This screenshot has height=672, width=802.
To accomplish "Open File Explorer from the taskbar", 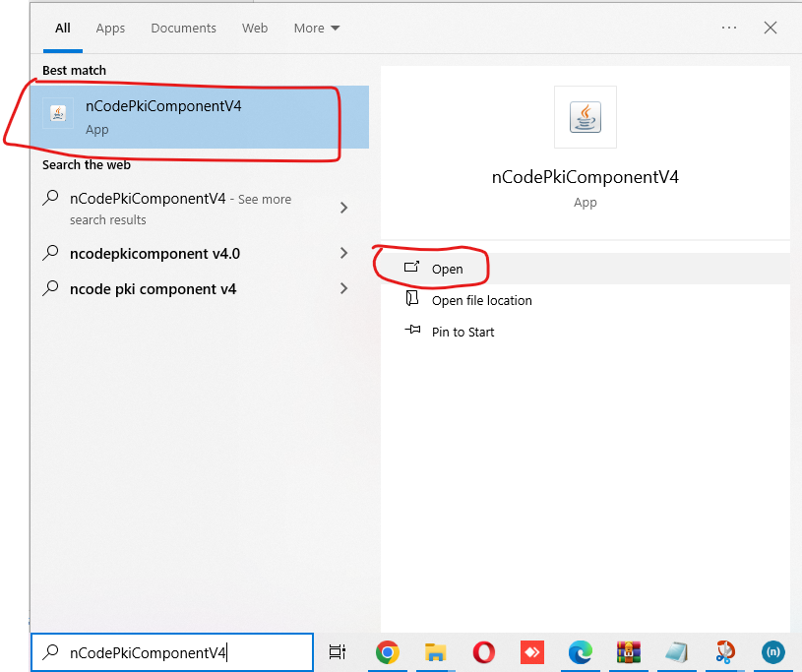I will (435, 652).
